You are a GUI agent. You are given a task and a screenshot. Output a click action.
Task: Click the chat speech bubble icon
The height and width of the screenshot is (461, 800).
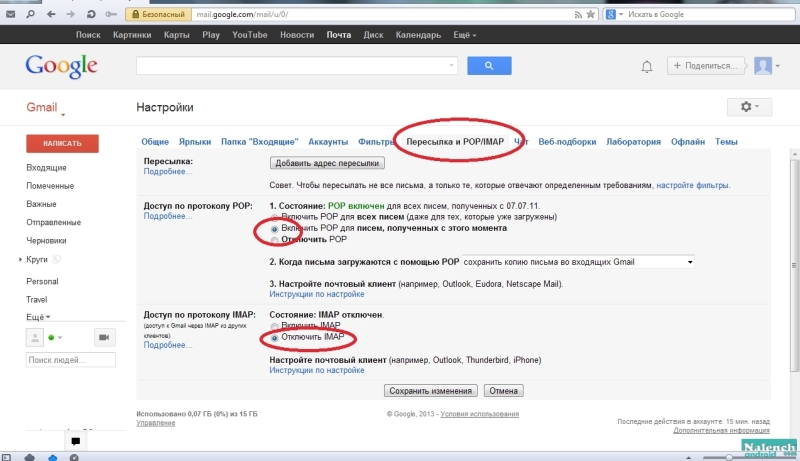(x=76, y=441)
